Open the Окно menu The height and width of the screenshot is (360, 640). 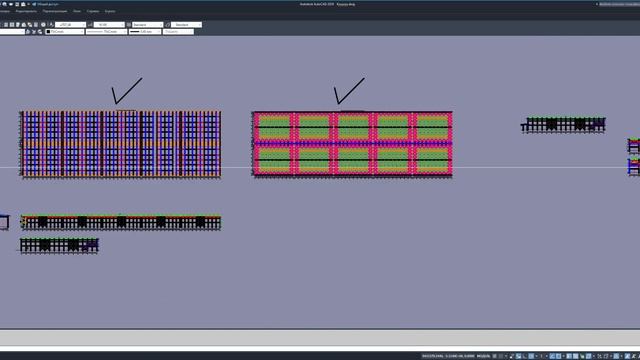[77, 11]
